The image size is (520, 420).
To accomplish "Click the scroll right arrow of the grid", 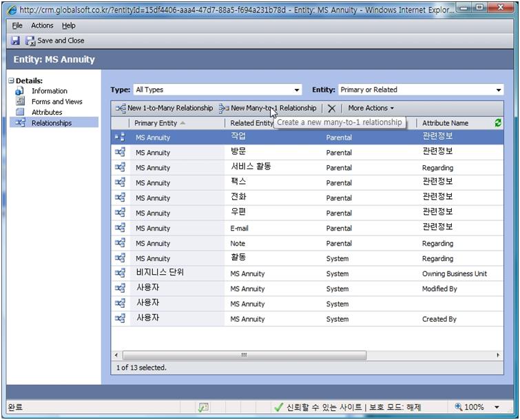I will pyautogui.click(x=498, y=355).
